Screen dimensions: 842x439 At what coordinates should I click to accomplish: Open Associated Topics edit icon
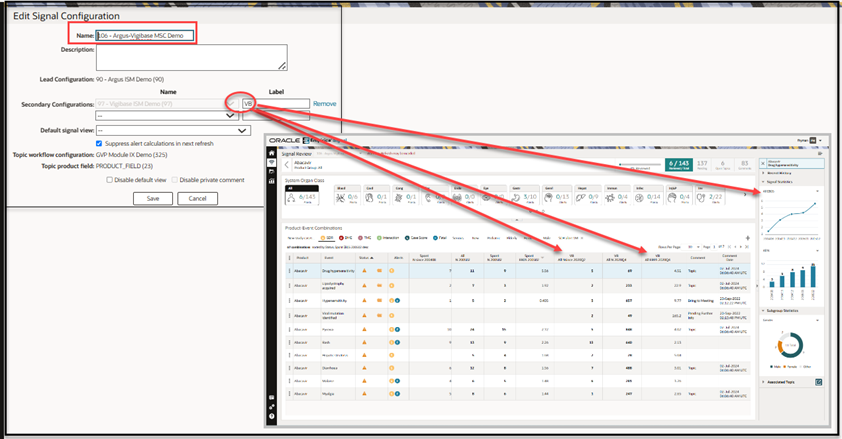click(x=818, y=382)
